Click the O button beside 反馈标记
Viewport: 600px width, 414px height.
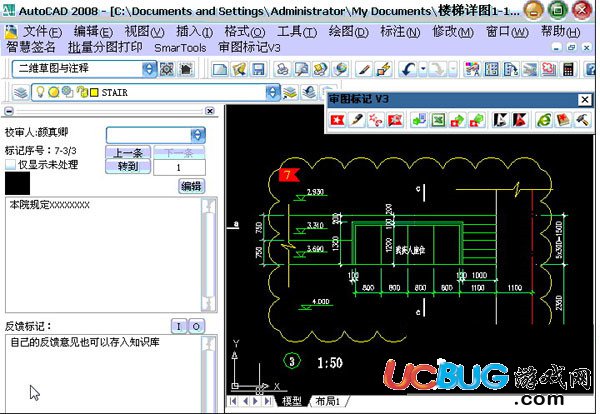196,326
